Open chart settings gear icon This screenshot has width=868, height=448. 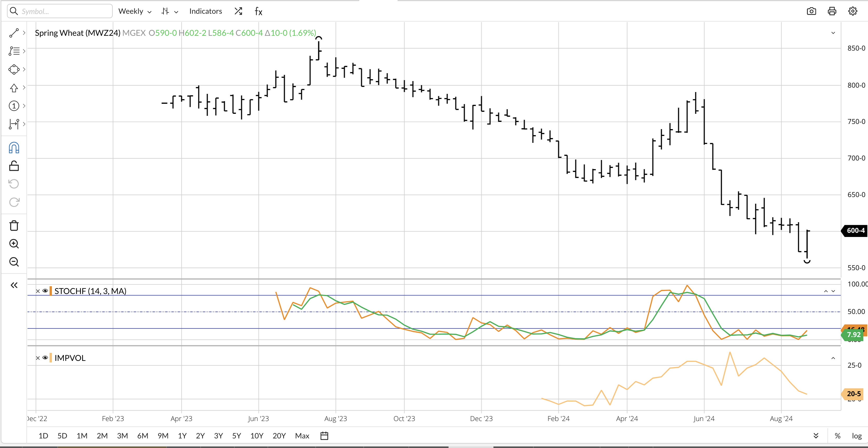click(852, 11)
